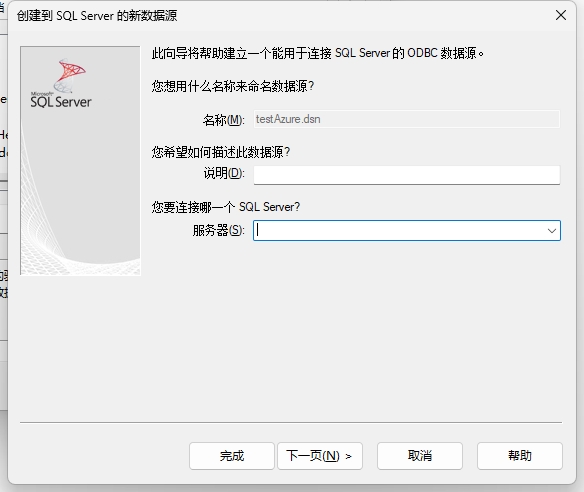Click the 完成 (Finish) button
584x492 pixels.
click(232, 456)
